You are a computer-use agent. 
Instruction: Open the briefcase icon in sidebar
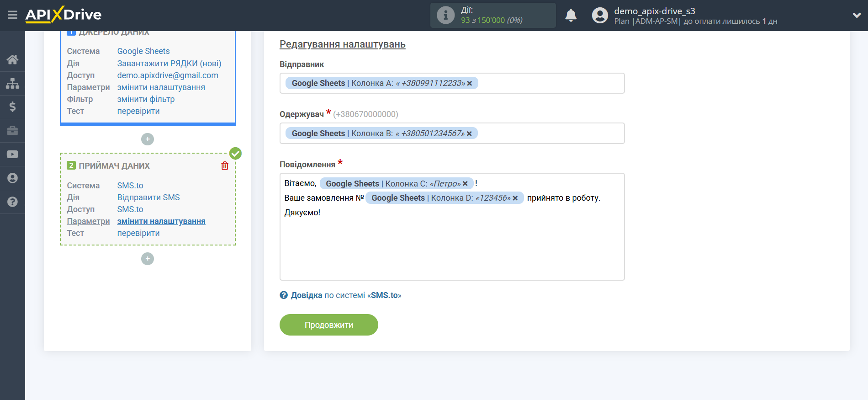[x=12, y=131]
